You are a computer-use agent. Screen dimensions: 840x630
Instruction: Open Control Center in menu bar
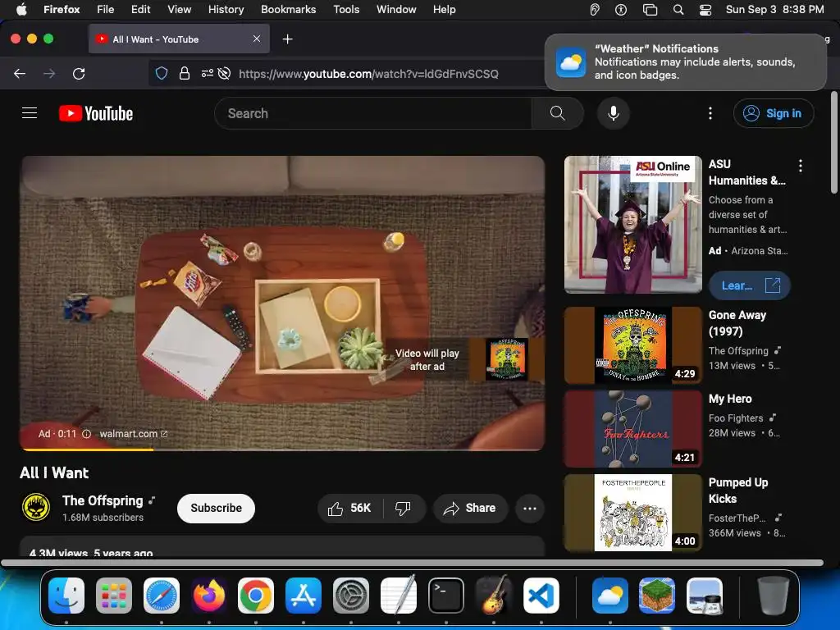coord(705,9)
